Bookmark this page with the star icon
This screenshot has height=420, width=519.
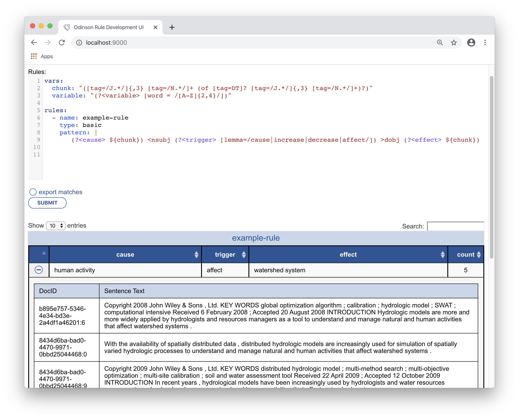pyautogui.click(x=454, y=43)
